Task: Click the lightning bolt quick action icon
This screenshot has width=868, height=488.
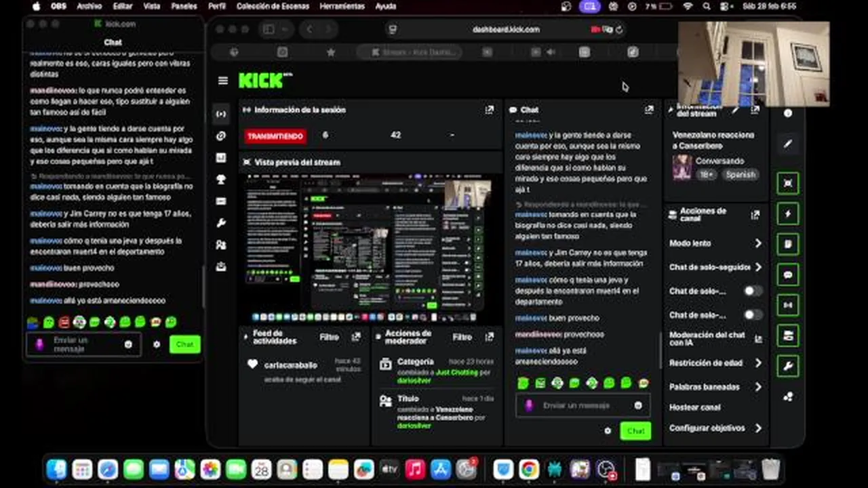Action: [x=787, y=213]
